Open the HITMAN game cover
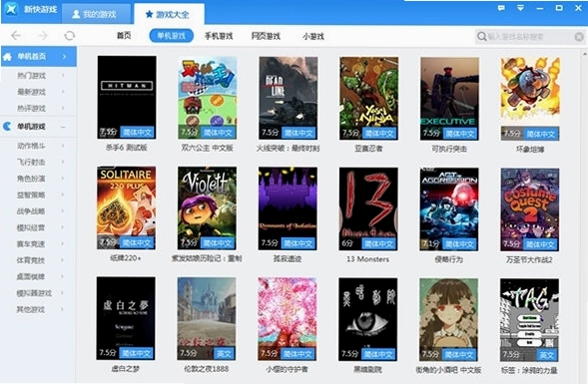Image resolution: width=588 pixels, height=384 pixels. pyautogui.click(x=127, y=98)
